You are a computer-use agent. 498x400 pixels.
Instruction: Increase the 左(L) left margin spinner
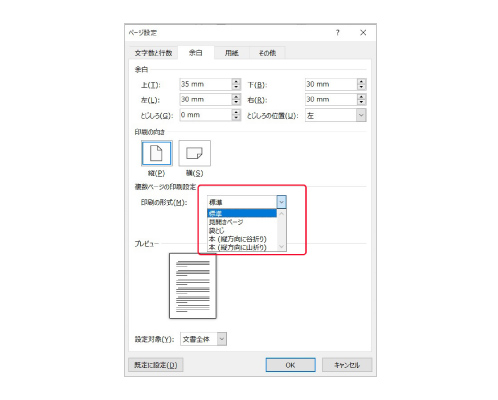pos(236,97)
